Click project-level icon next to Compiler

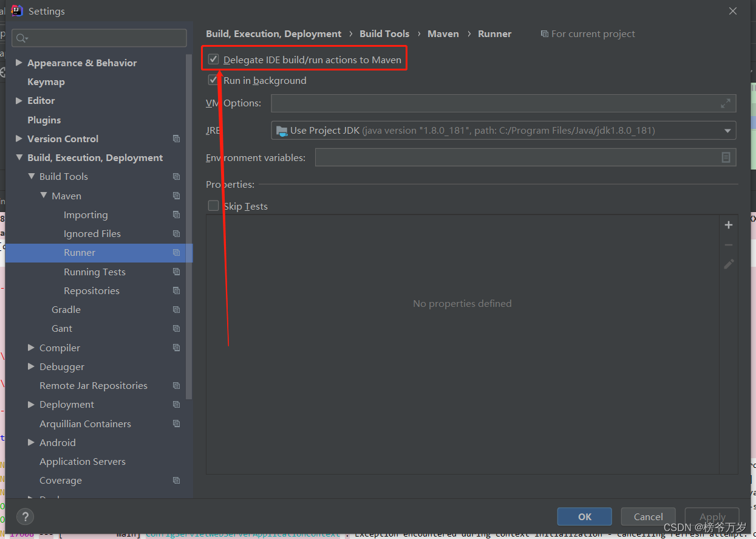pos(176,348)
